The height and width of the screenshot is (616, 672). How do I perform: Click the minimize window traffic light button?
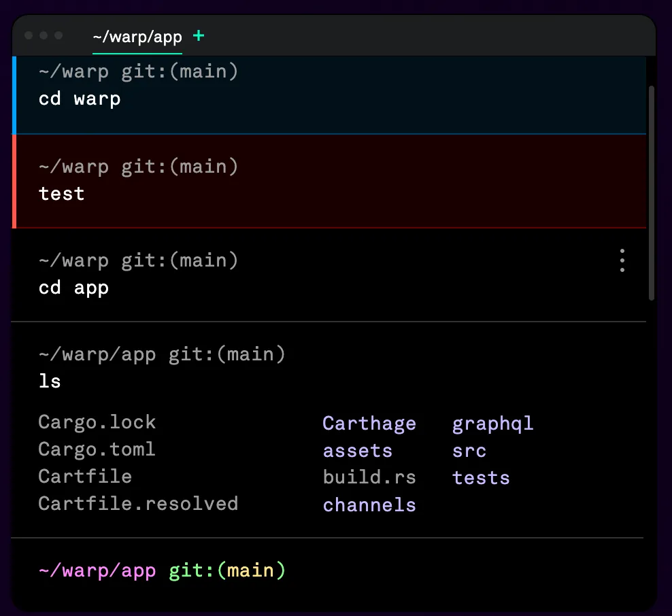tap(44, 35)
